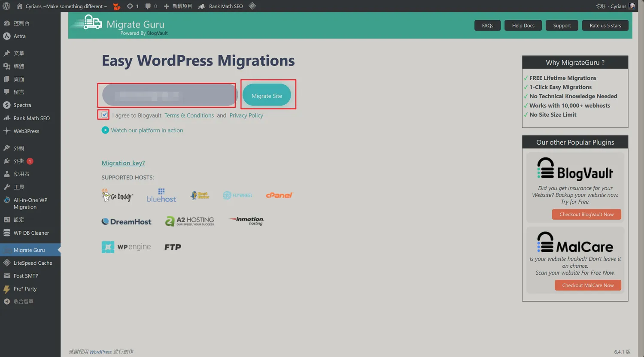This screenshot has width=644, height=357.
Task: Click the play icon beside Watch our platform
Action: (x=105, y=130)
